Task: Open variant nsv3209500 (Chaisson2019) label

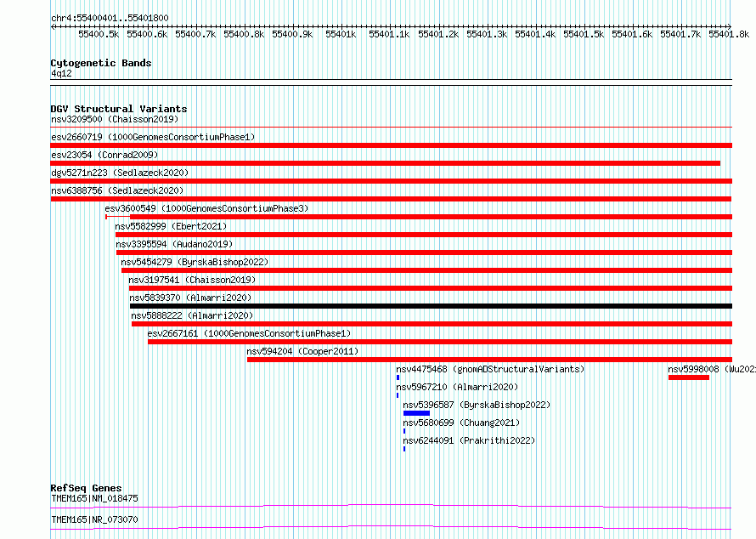Action: coord(115,119)
